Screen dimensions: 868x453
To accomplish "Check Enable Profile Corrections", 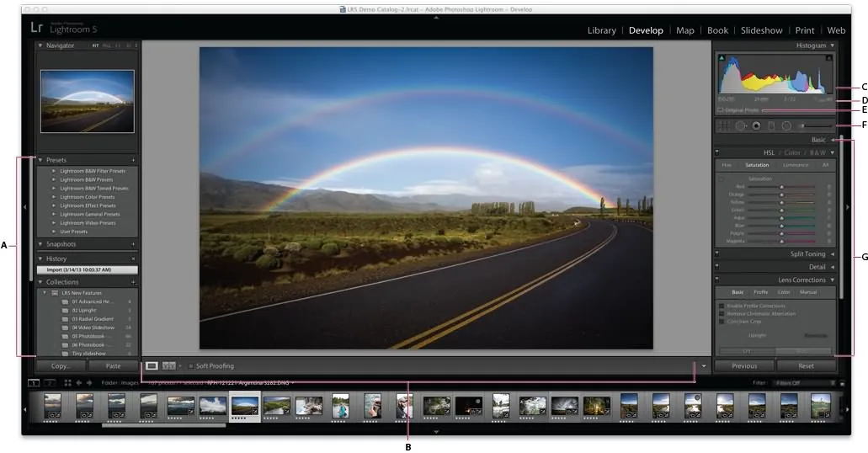I will tap(722, 306).
